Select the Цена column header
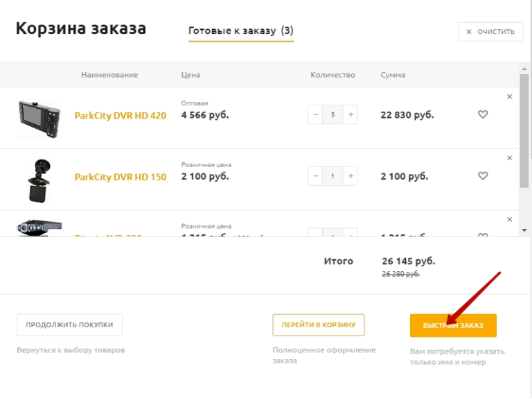The height and width of the screenshot is (398, 532). click(x=190, y=75)
